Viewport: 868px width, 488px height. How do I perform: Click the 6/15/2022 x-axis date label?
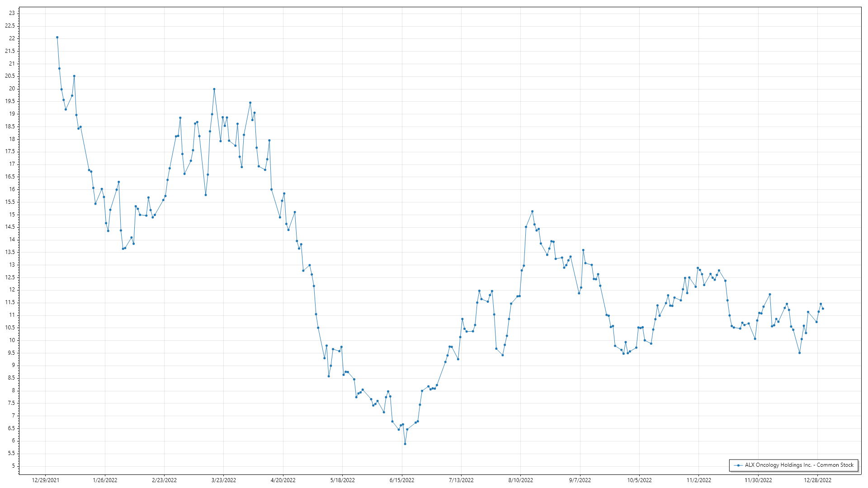pos(402,480)
